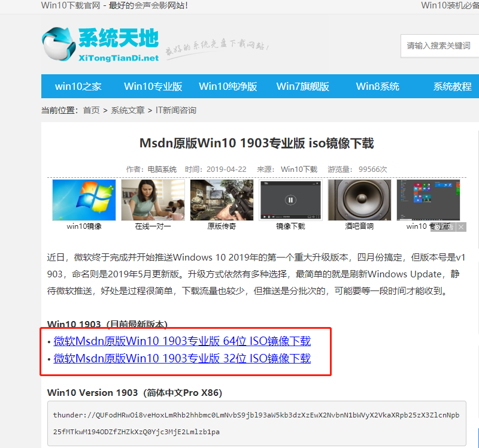Viewport: 479px width, 448px height.
Task: Click the article title Msdn原版Win10 1903专业版
Action: click(257, 143)
